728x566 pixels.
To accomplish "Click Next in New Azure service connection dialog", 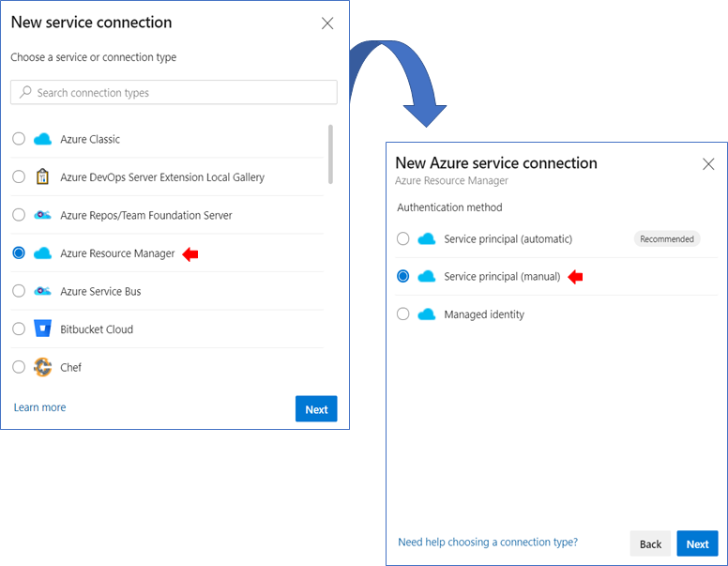I will 697,543.
